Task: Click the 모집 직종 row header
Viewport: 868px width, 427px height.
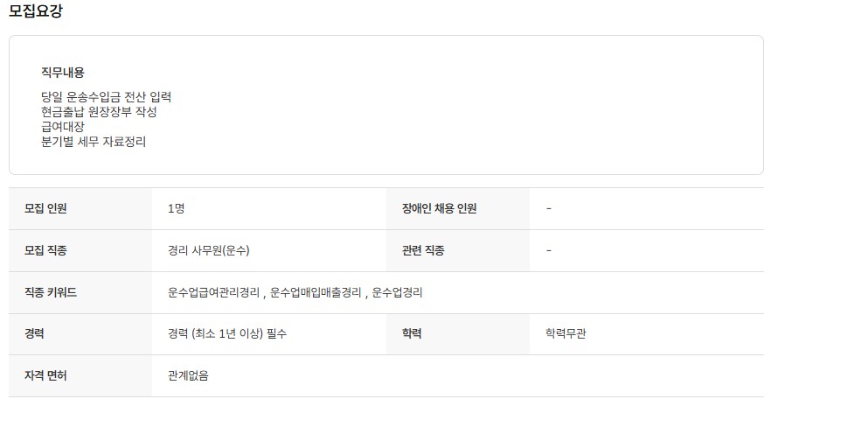Action: (x=46, y=250)
